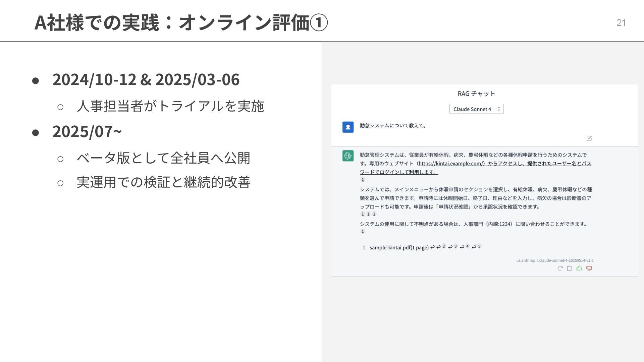Click the first back-reference arrow after pdf link
This screenshot has height=362, width=644.
[x=432, y=247]
